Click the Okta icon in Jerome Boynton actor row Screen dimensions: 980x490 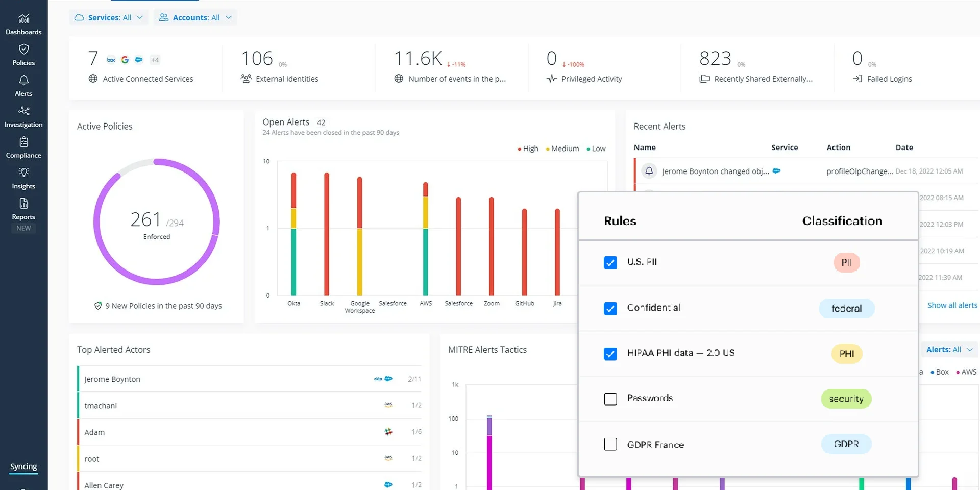(x=378, y=379)
